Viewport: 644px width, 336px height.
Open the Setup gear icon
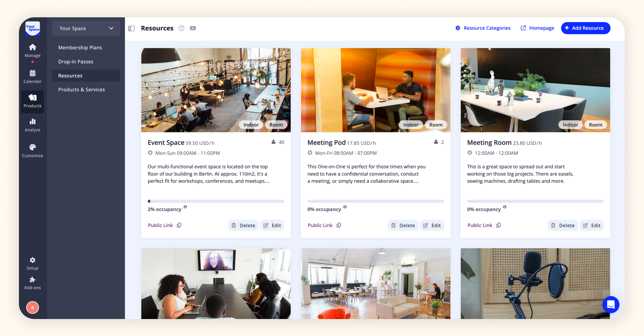32,260
